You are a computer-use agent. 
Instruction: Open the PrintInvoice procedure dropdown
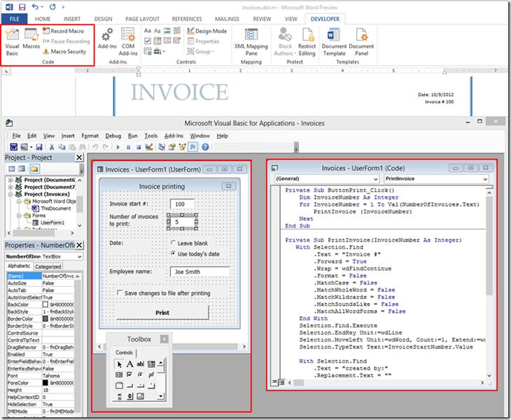coord(485,179)
